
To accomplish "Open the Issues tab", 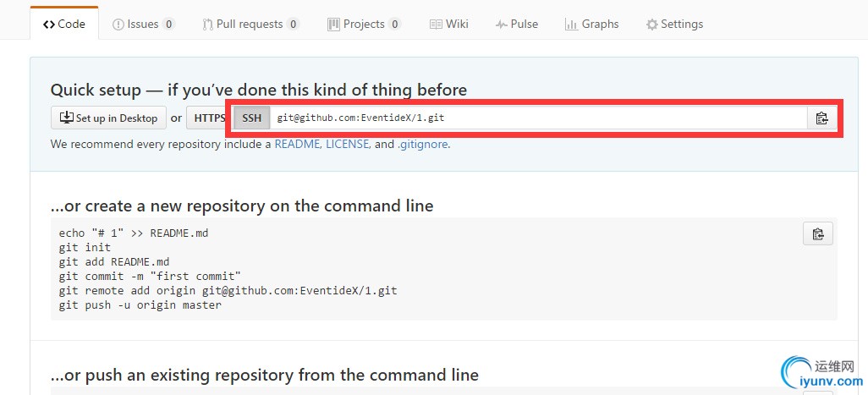I will pos(143,25).
